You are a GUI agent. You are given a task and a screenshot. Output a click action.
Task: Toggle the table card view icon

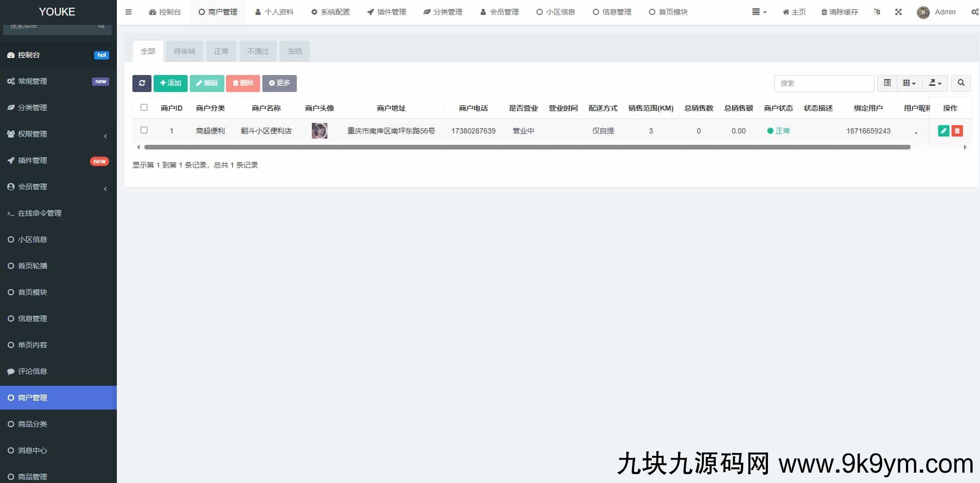pos(887,83)
